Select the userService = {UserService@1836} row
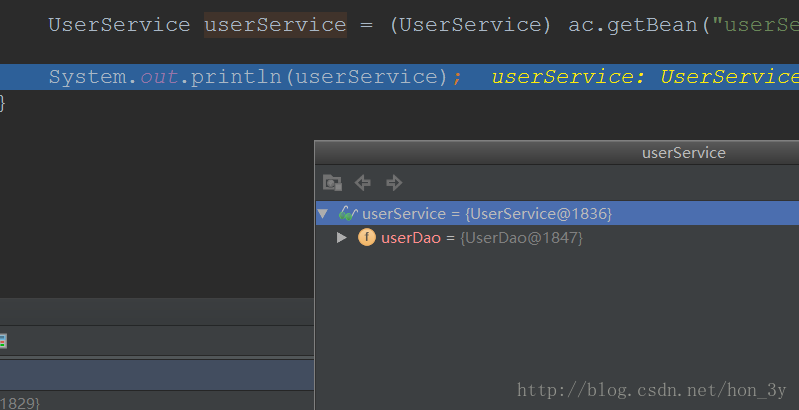The image size is (799, 410). tap(487, 213)
